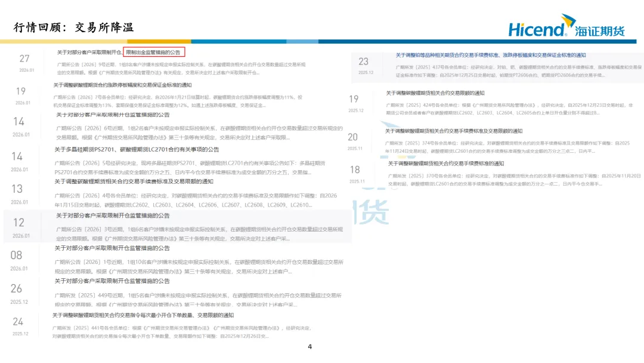Open 关于调整碳酸锂期货相关合约交易手续费标准的通知

click(446, 164)
